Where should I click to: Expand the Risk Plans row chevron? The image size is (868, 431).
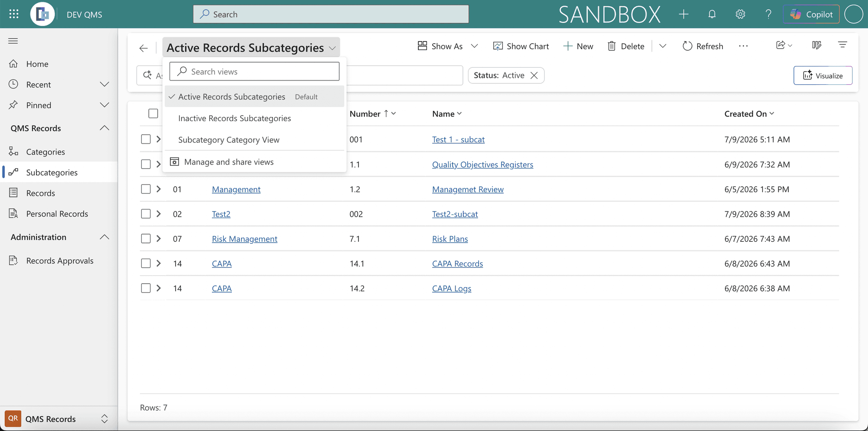[x=159, y=239]
